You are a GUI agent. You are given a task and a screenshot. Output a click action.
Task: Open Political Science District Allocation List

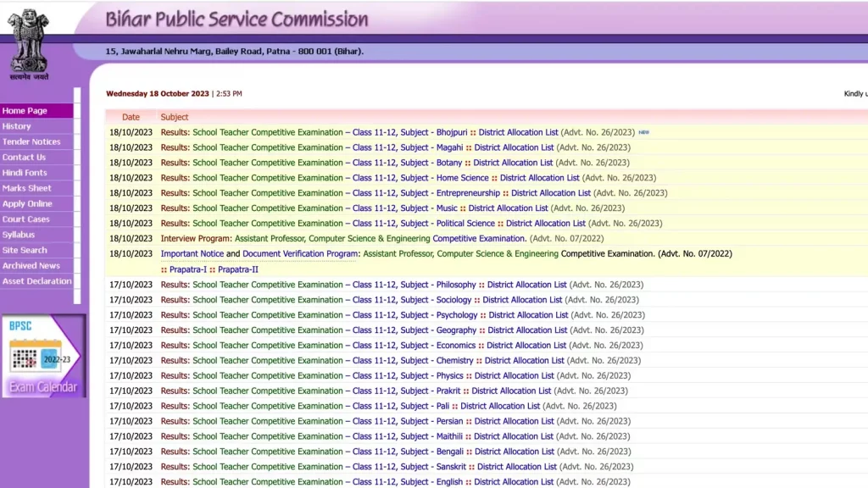pos(546,223)
